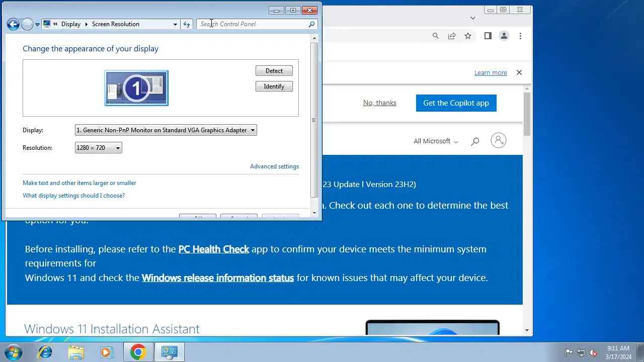Click the Screen Resolution window vertical scrollbar
This screenshot has width=644, height=362.
tap(314, 120)
